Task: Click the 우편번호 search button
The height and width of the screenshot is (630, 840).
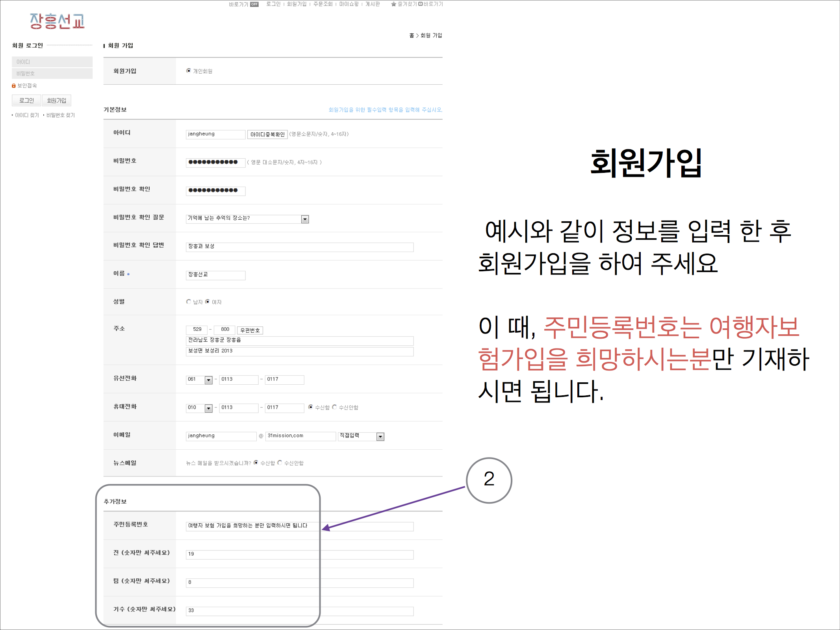Action: [x=250, y=330]
